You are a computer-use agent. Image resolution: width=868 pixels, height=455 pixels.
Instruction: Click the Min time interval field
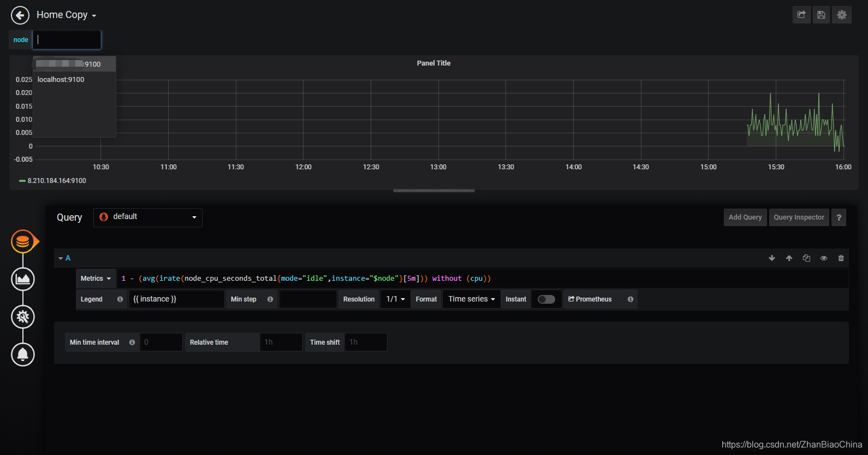tap(161, 342)
